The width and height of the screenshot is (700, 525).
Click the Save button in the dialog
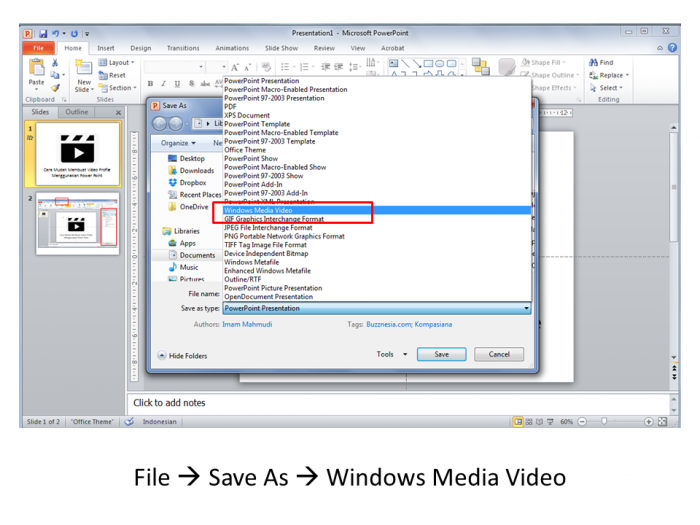click(441, 354)
